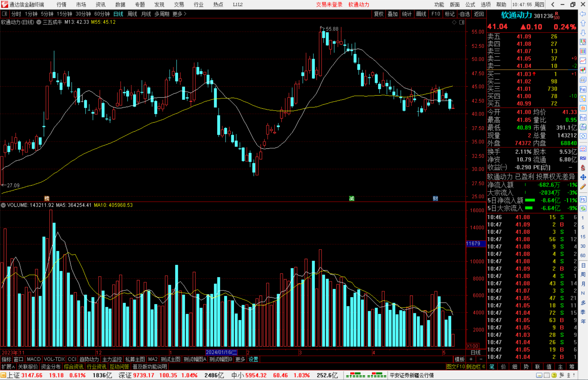Click the 交易未登录 link
This screenshot has height=380, width=588.
[329, 5]
